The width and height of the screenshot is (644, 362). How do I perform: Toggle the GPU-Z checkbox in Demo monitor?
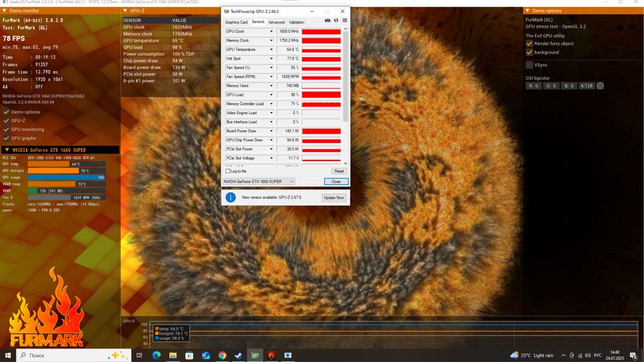pos(6,120)
